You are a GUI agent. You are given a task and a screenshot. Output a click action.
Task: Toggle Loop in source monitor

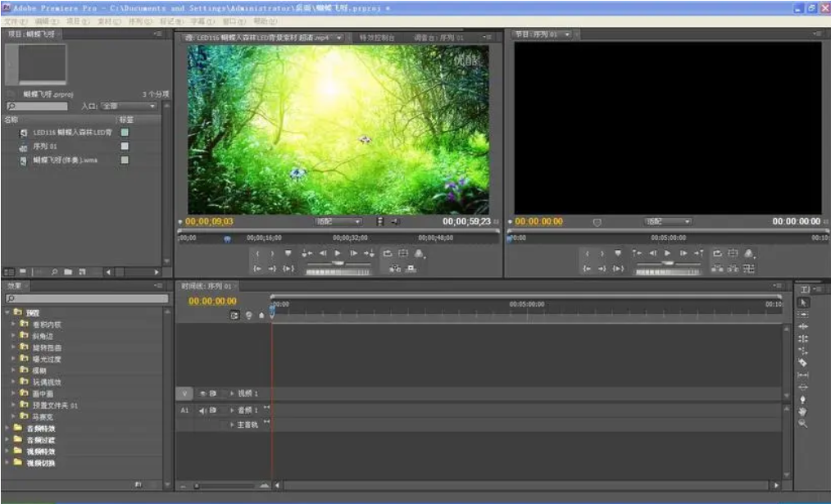tap(388, 254)
